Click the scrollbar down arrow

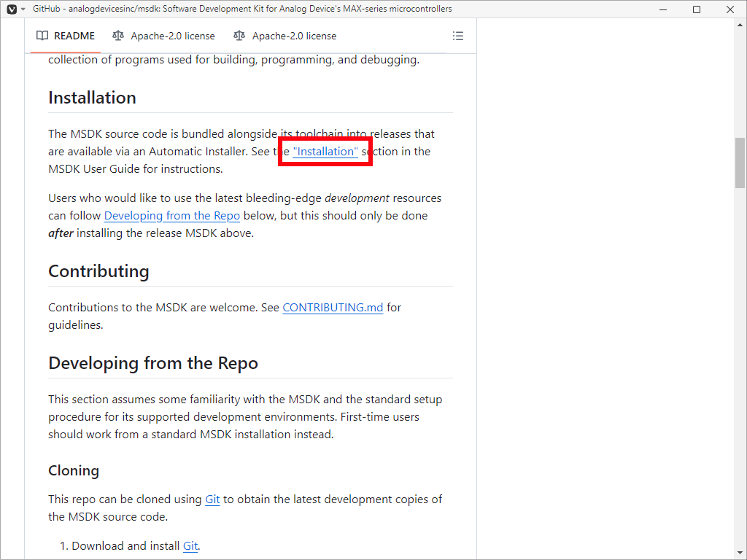pyautogui.click(x=740, y=553)
